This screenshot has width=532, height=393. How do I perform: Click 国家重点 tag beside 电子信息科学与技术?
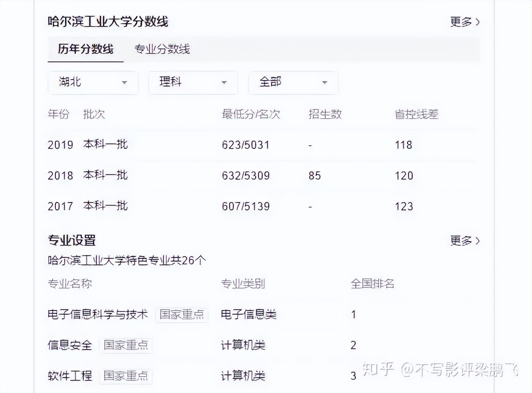pyautogui.click(x=182, y=315)
